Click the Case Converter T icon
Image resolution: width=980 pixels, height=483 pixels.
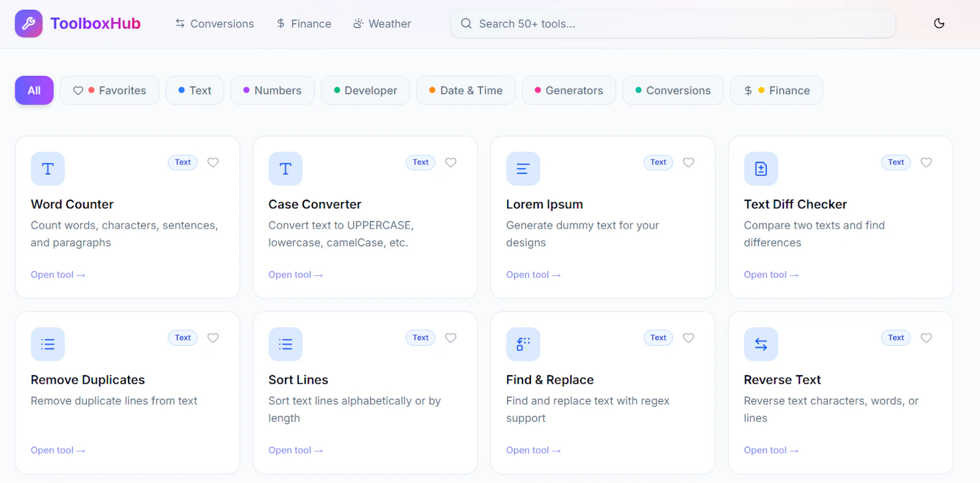(285, 169)
